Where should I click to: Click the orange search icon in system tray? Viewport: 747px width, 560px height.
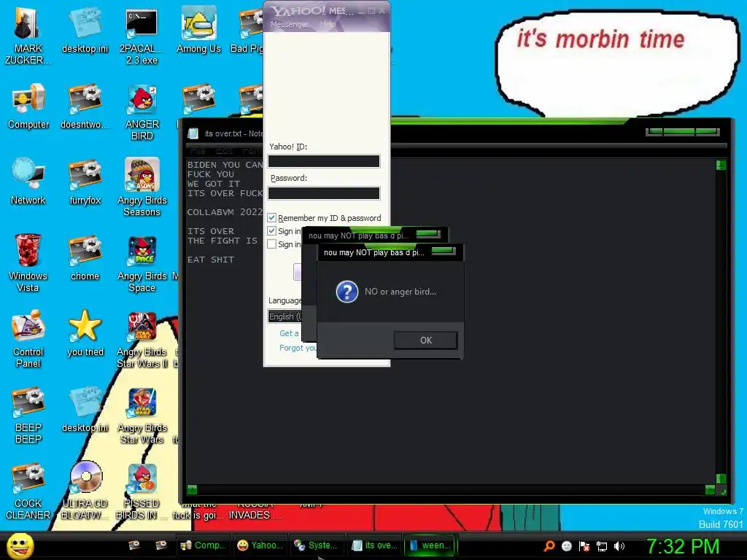click(x=549, y=546)
